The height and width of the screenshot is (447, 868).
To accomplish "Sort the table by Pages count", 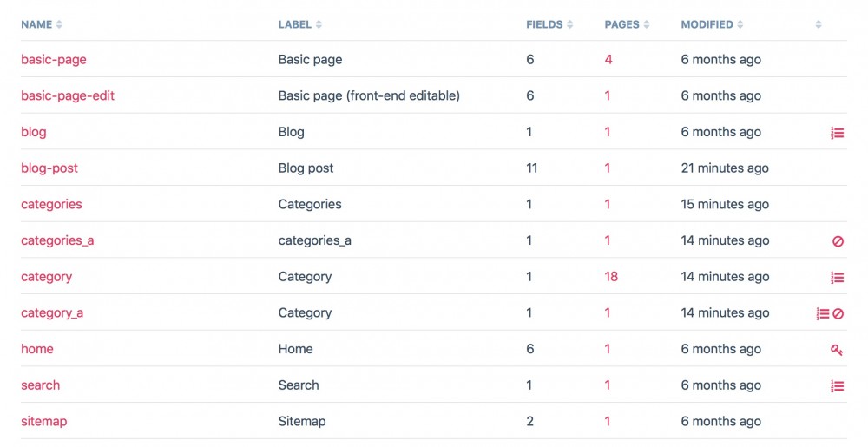I will click(x=627, y=24).
